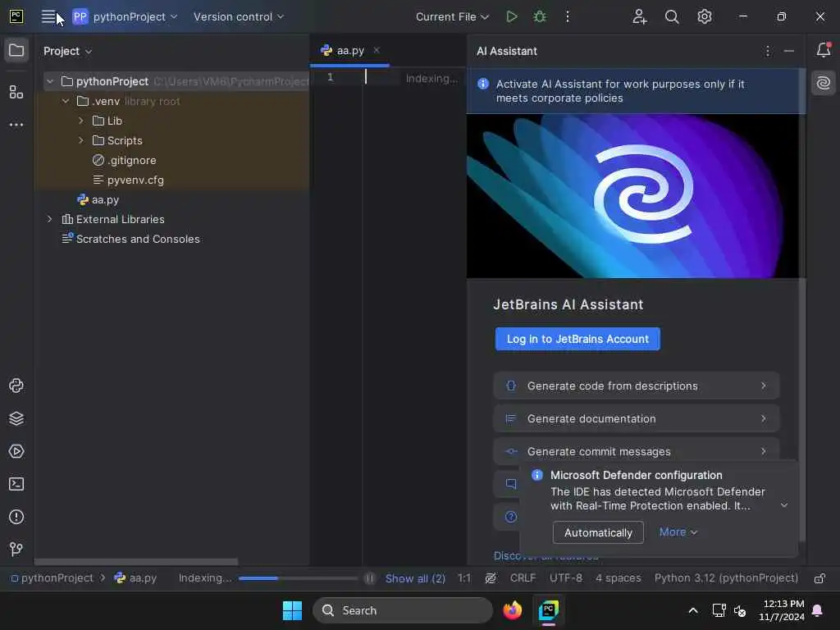Click CRLF line separator in status bar
The image size is (840, 630).
[523, 578]
